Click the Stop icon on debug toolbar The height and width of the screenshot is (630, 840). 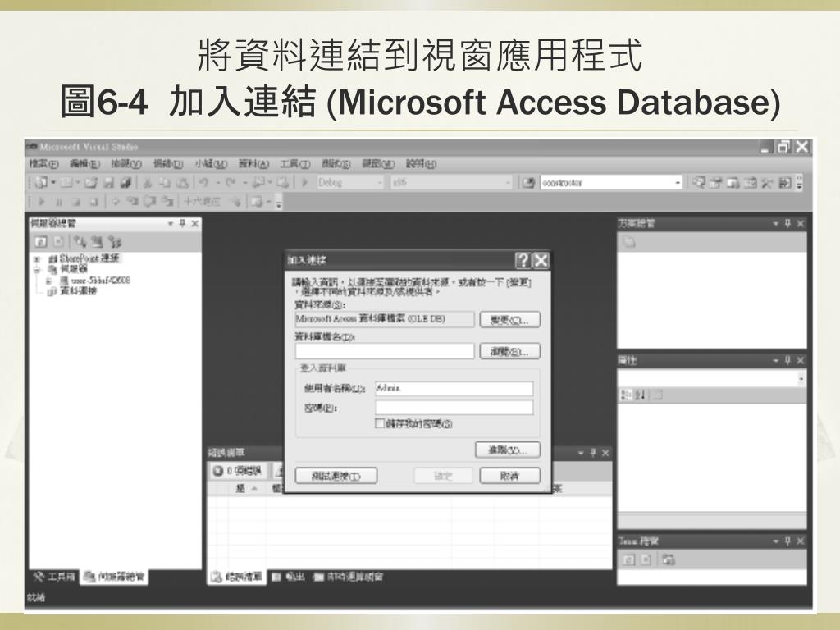point(76,202)
